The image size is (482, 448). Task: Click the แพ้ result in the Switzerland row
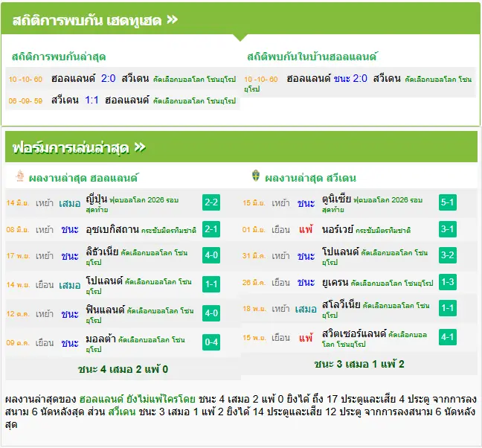point(306,338)
